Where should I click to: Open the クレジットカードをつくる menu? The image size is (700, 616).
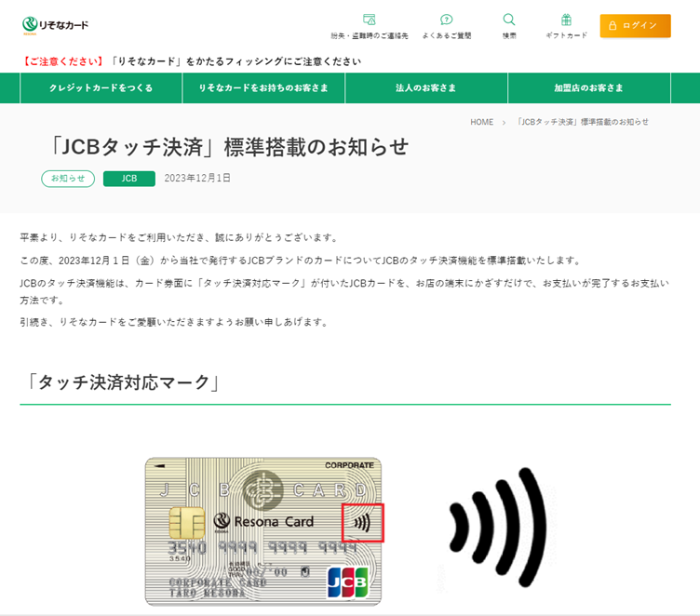pyautogui.click(x=101, y=88)
